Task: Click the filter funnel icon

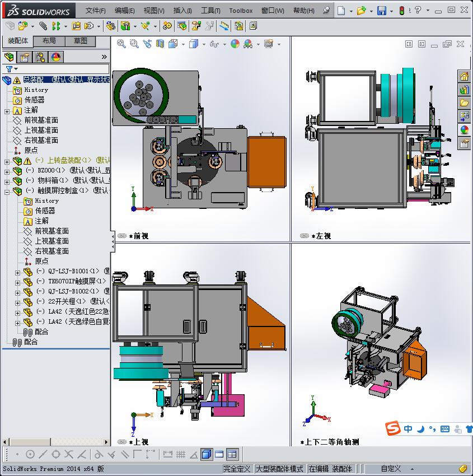Action: coord(10,69)
